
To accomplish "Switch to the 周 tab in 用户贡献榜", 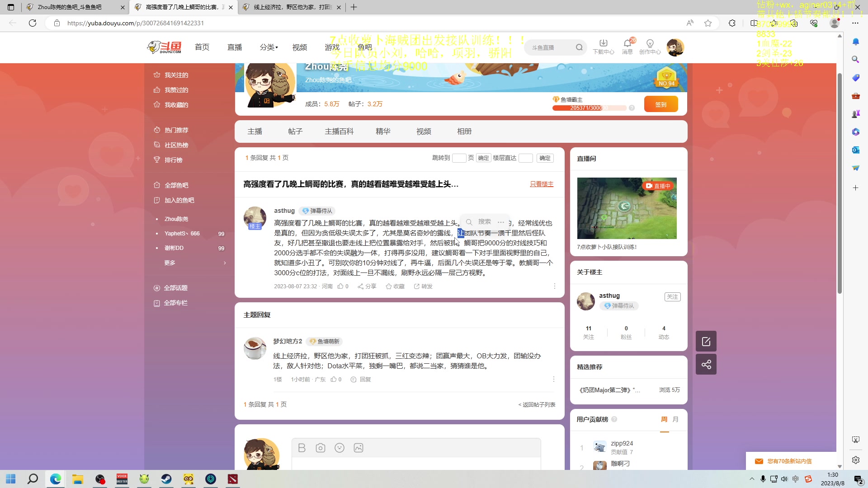I will 664,419.
